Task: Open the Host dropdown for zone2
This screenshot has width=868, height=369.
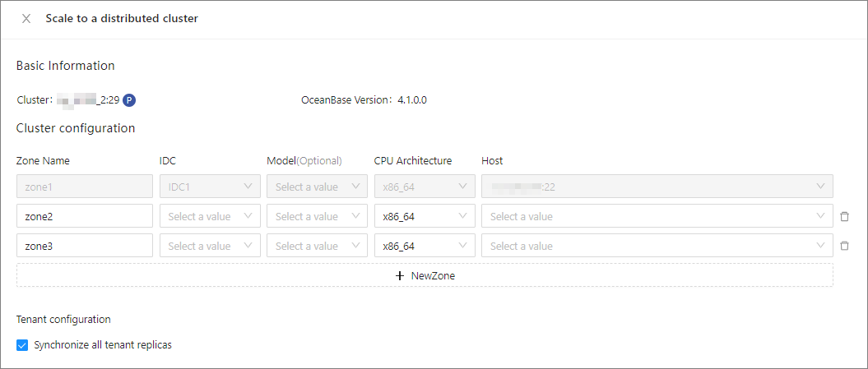Action: (x=657, y=217)
